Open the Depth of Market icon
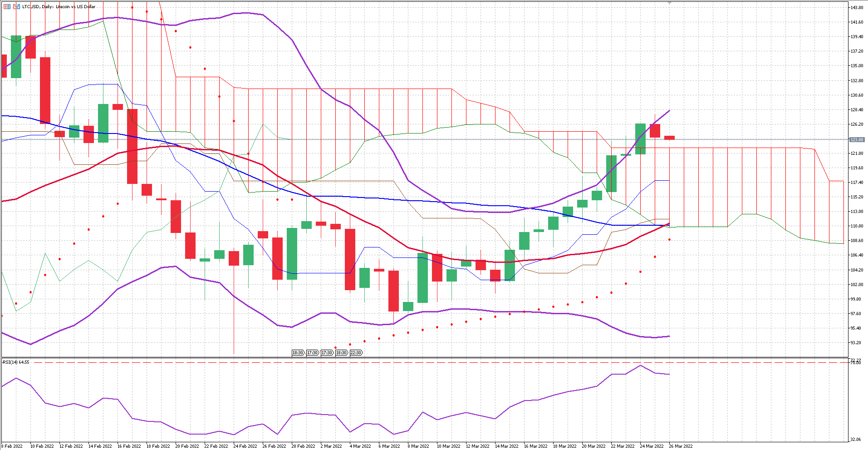 pyautogui.click(x=16, y=6)
